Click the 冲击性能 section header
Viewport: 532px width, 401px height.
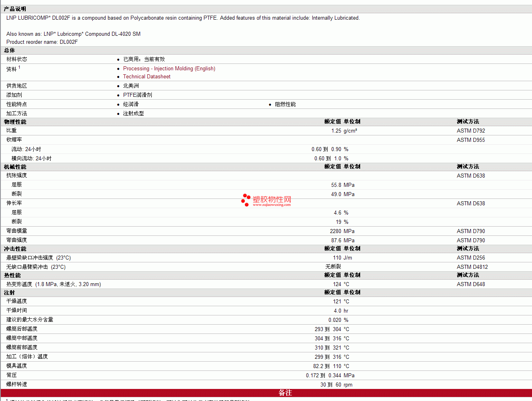pyautogui.click(x=15, y=249)
